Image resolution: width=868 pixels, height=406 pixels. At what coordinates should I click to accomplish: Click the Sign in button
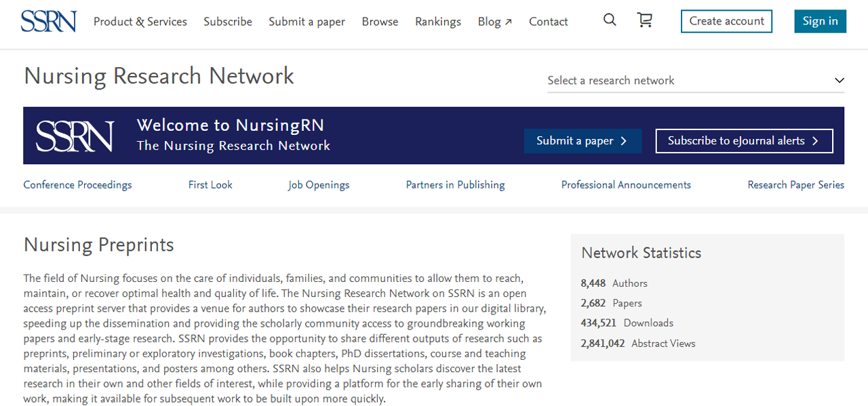click(x=820, y=21)
